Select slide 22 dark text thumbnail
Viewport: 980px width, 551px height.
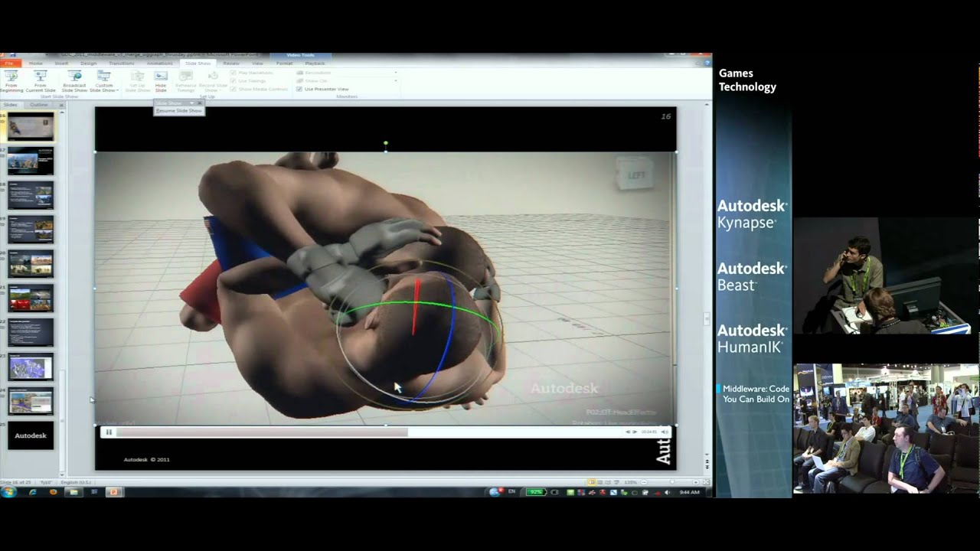(x=31, y=332)
